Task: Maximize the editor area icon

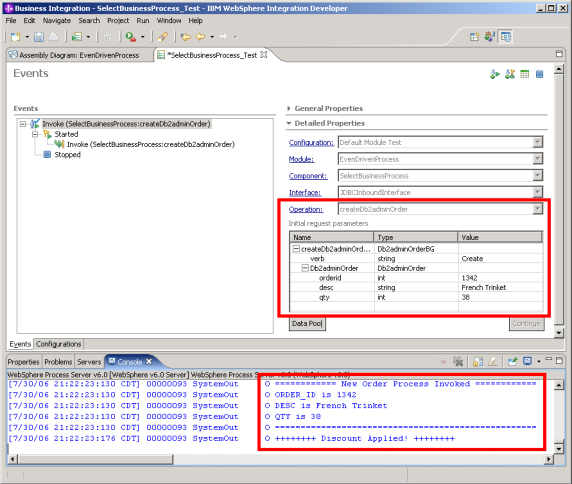Action: pos(559,54)
